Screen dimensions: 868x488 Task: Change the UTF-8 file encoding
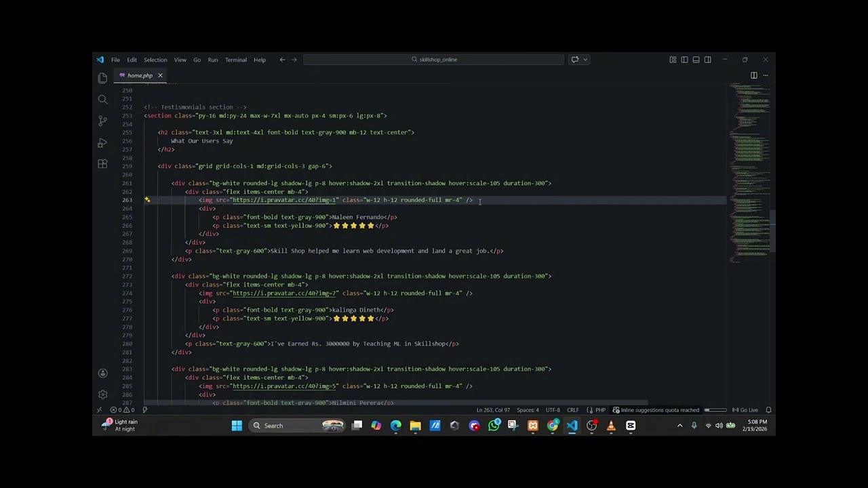tap(553, 410)
